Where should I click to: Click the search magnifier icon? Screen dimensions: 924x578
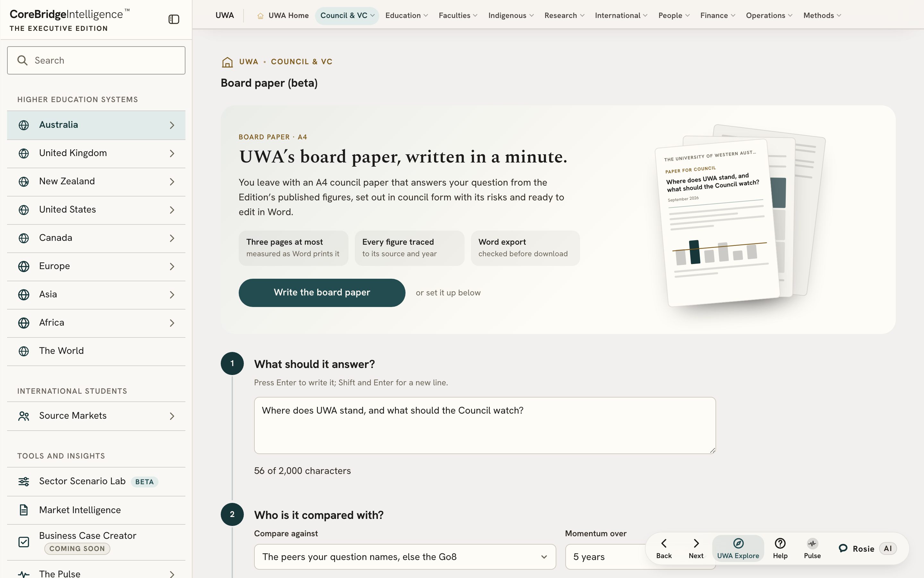tap(22, 60)
